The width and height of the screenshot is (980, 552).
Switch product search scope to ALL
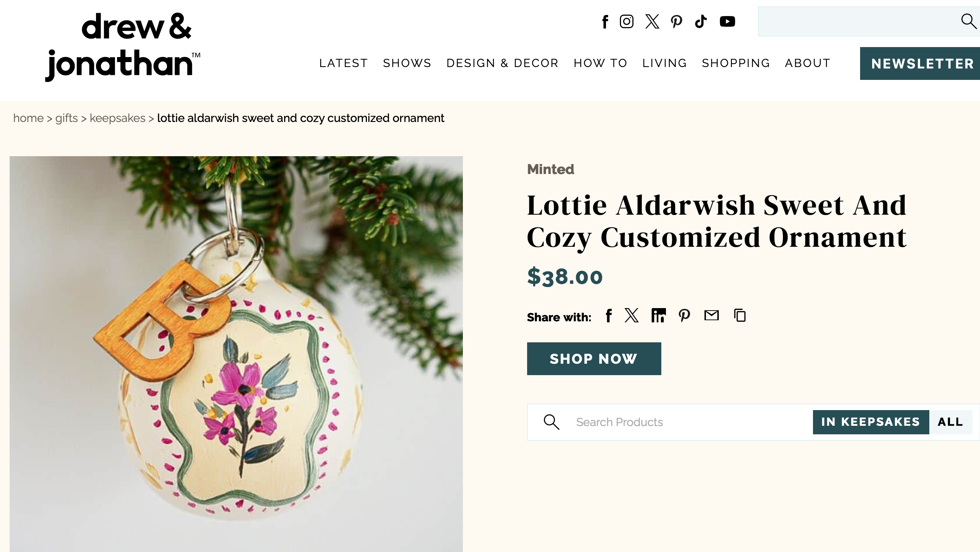[x=950, y=422]
